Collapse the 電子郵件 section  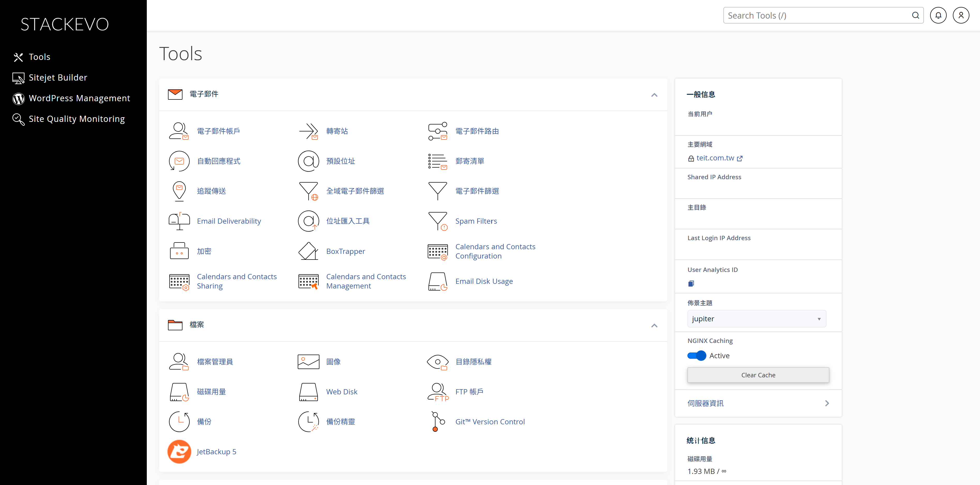click(654, 95)
